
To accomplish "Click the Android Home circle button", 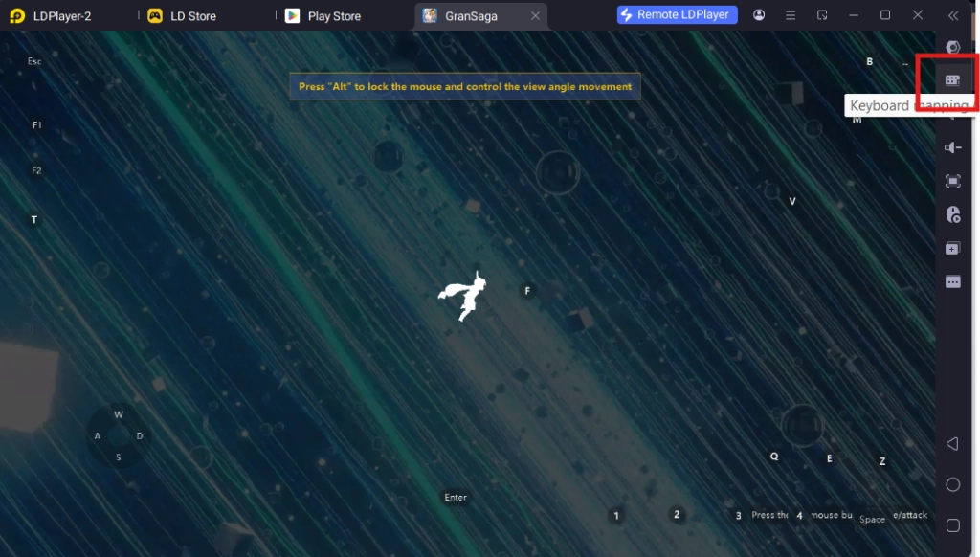I will [x=952, y=484].
